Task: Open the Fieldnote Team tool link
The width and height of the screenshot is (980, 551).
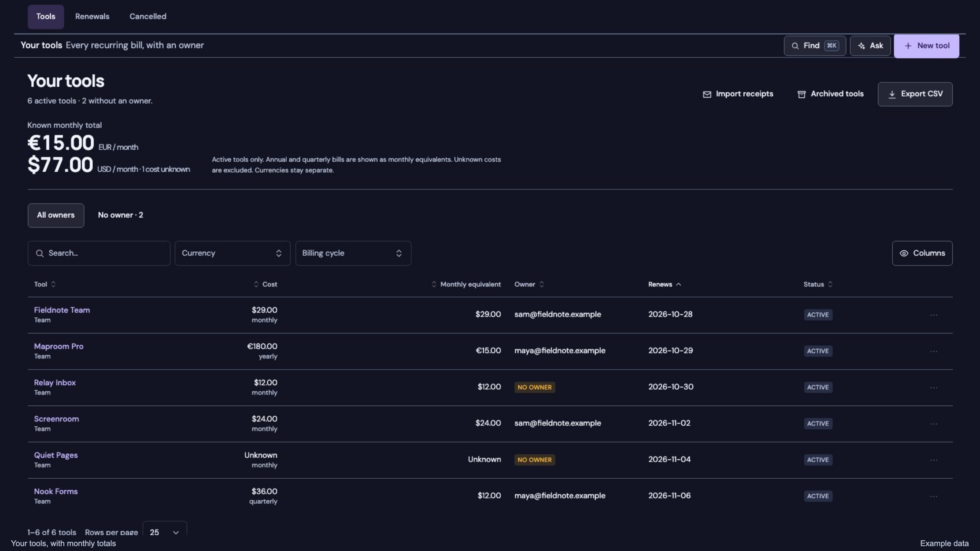Action: (x=62, y=310)
